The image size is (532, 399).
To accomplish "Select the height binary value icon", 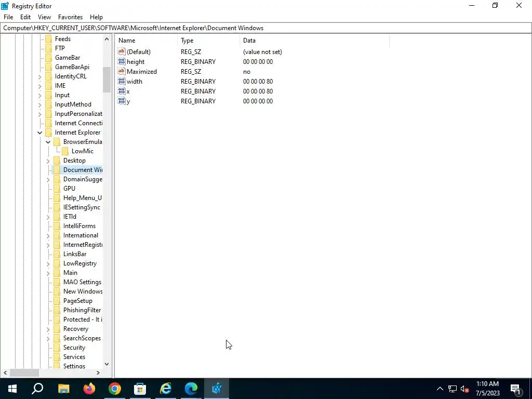I will [122, 61].
